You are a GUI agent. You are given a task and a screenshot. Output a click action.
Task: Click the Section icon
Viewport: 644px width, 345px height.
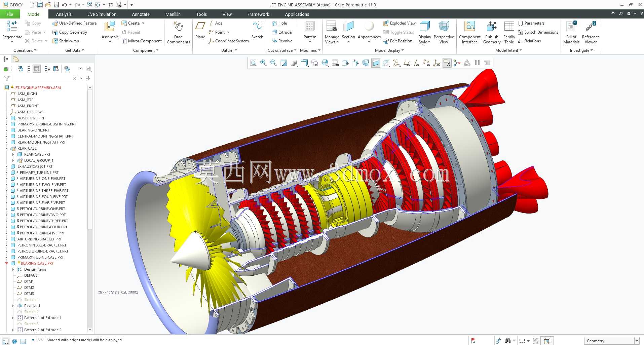[x=348, y=26]
